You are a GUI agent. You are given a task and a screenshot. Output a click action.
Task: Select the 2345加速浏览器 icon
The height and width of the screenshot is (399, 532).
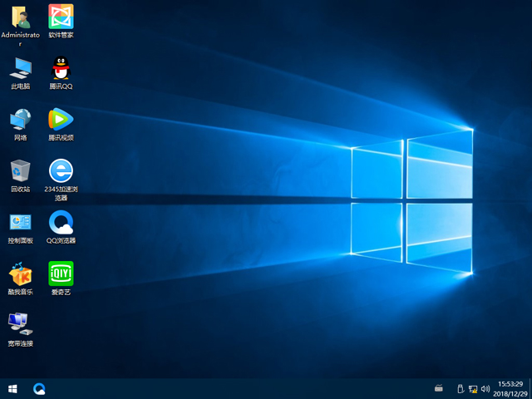pos(61,170)
